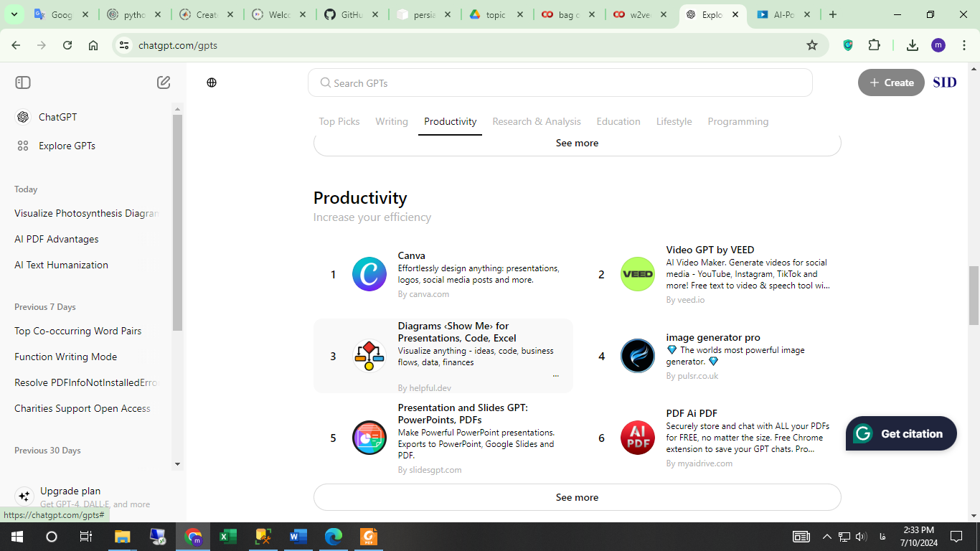Click the Video GPT by VEED title

point(710,250)
